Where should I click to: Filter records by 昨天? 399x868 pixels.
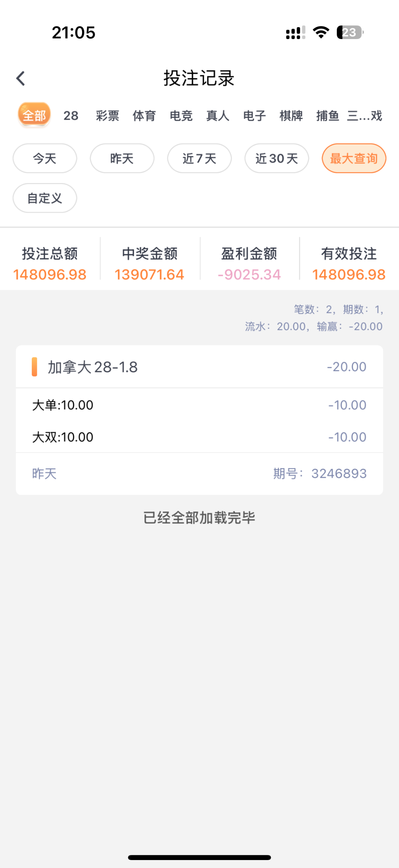[122, 158]
